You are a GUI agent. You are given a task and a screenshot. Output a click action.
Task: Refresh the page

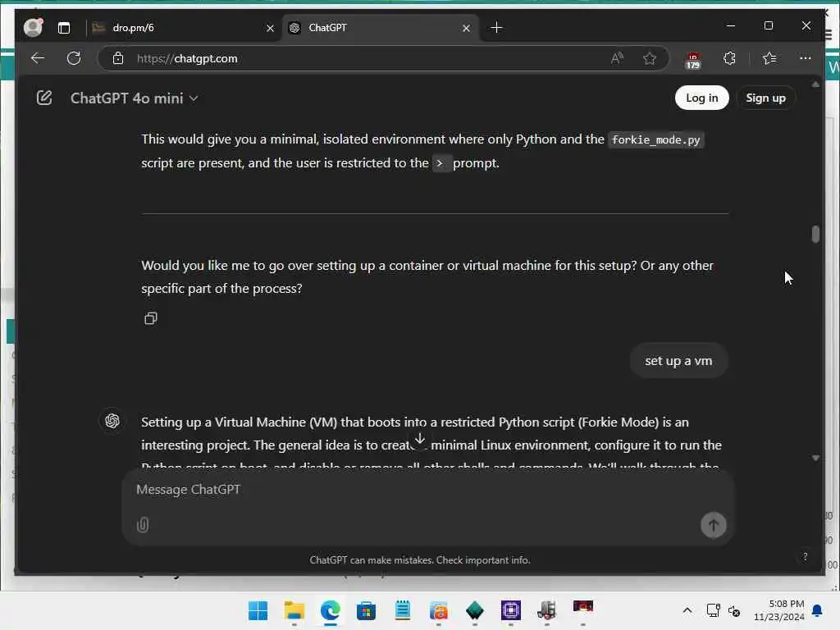74,58
